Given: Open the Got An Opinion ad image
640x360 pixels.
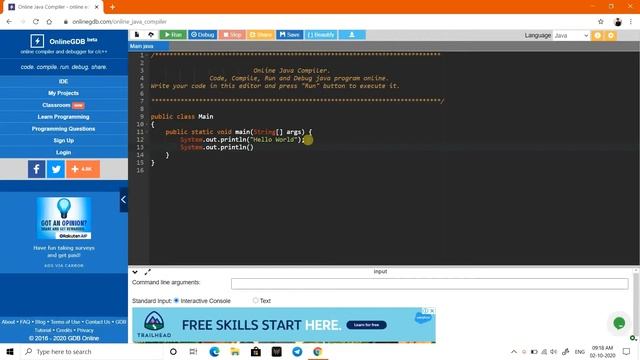Looking at the screenshot, I should 64,218.
